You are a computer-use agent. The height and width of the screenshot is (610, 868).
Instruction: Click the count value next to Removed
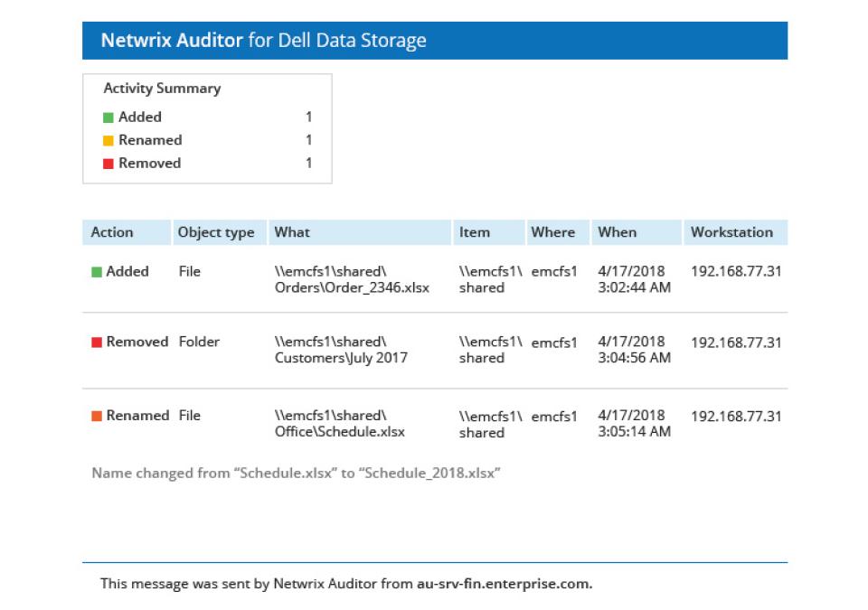(x=309, y=163)
